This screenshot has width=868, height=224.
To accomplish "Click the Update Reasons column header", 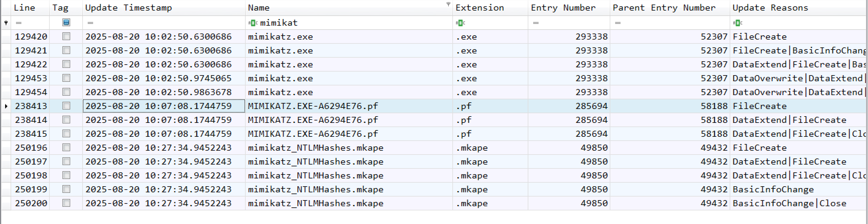I will coord(770,8).
